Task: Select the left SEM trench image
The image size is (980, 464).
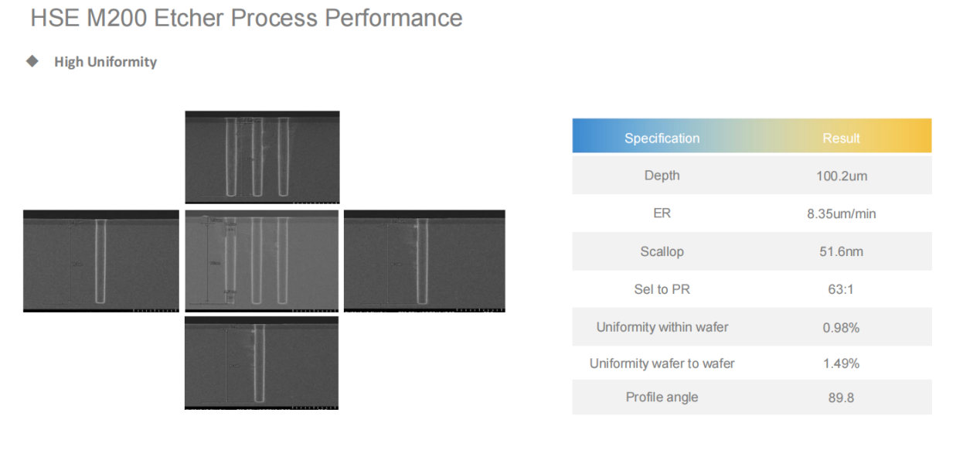Action: (x=101, y=261)
